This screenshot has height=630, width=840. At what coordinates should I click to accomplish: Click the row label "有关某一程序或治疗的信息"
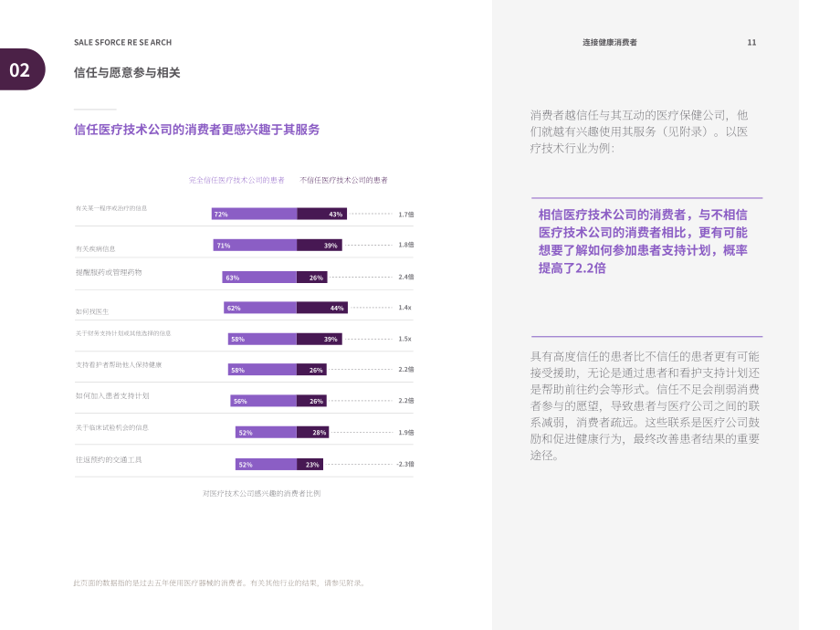click(x=111, y=208)
